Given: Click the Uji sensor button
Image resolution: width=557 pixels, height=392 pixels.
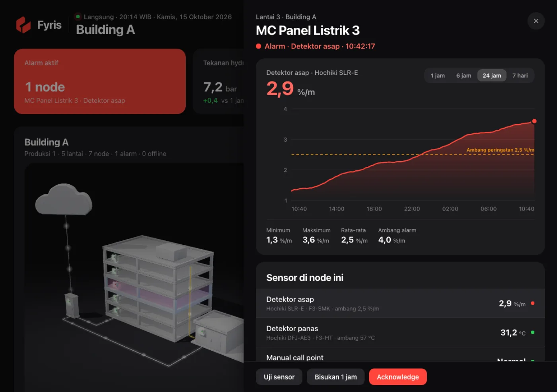Looking at the screenshot, I should [279, 377].
